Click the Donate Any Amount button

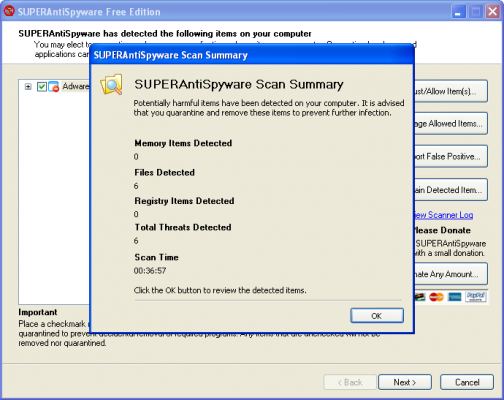pos(451,274)
